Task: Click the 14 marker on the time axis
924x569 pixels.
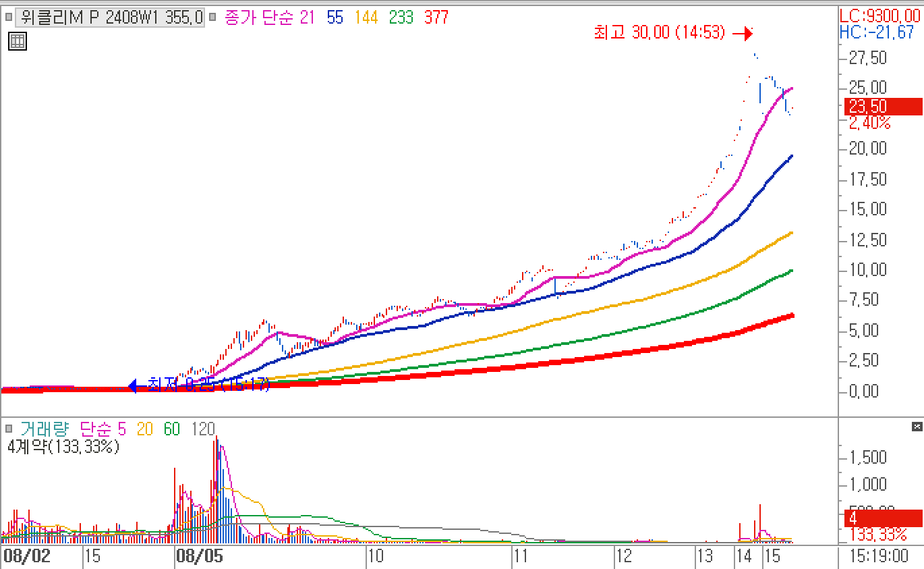Action: click(x=745, y=556)
